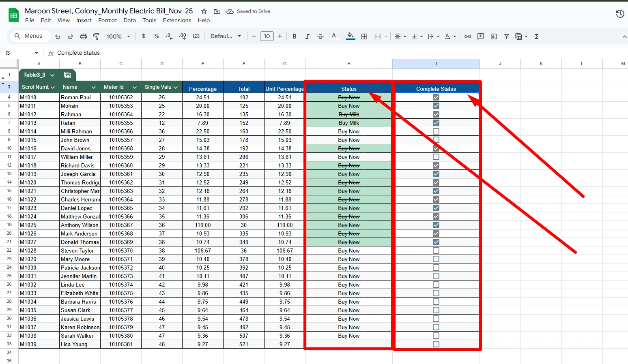628x364 pixels.
Task: Select the Insert link icon
Action: tap(467, 36)
